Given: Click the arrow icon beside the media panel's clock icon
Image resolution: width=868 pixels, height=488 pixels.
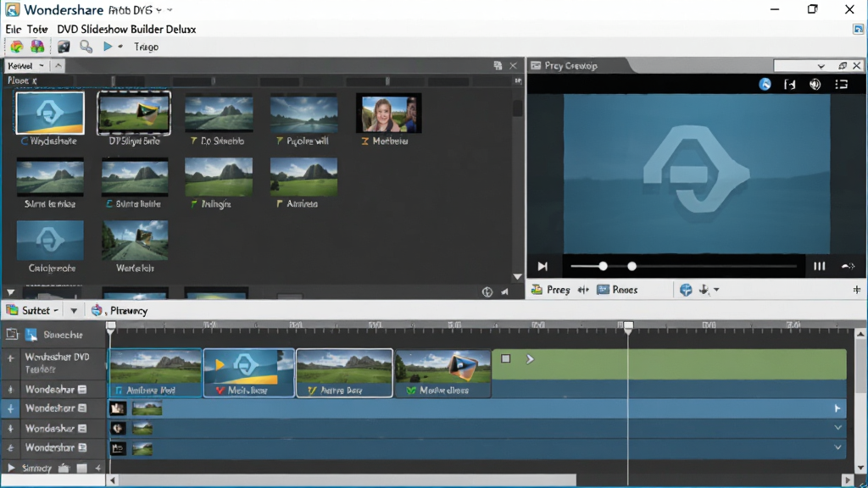Looking at the screenshot, I should [505, 292].
